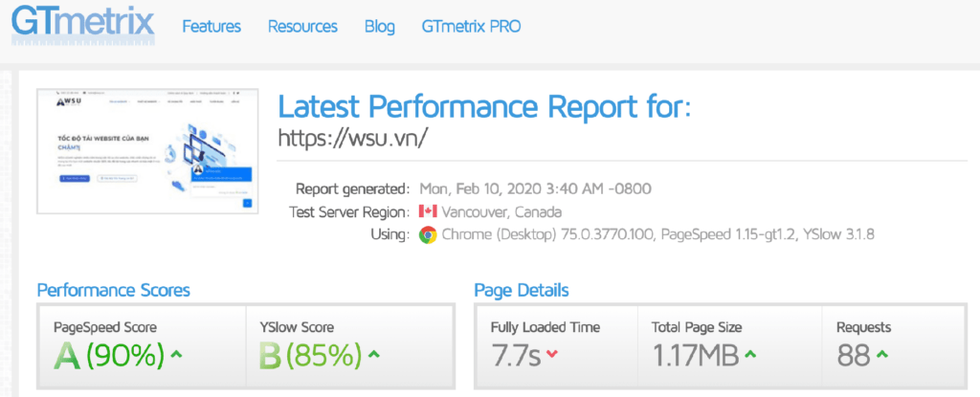980x397 pixels.
Task: Select the YSlow Score B (85%) value
Action: coord(311,356)
